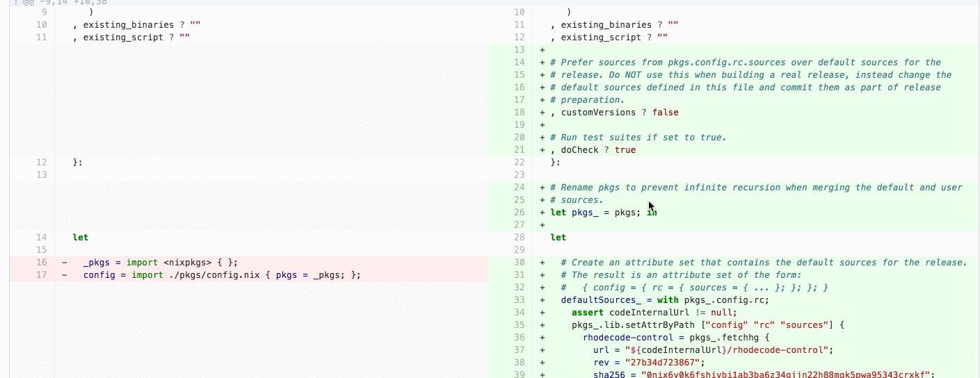
Task: Click line 'defaultSources_ = with pkgs_.config.rc;'
Action: [x=665, y=300]
